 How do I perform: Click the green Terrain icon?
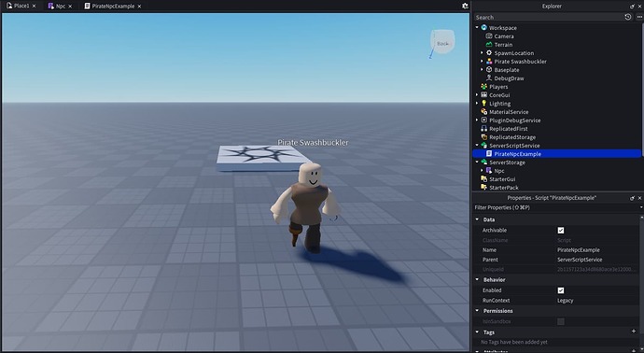489,45
